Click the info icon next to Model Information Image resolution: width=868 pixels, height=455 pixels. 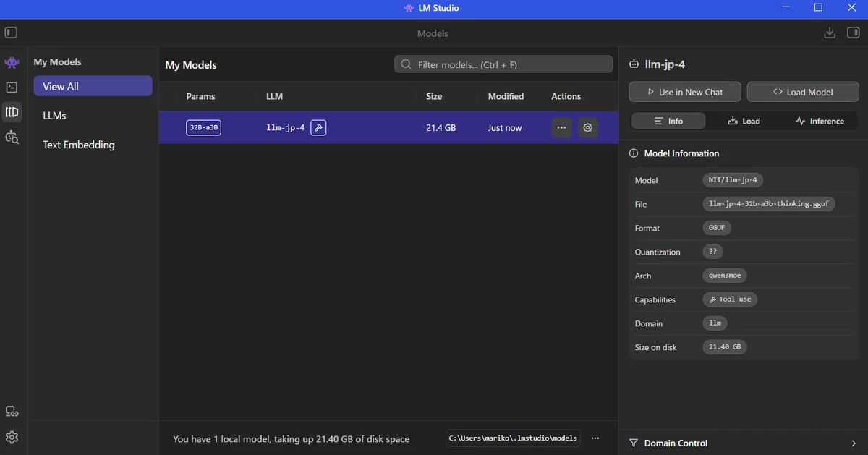click(x=634, y=153)
